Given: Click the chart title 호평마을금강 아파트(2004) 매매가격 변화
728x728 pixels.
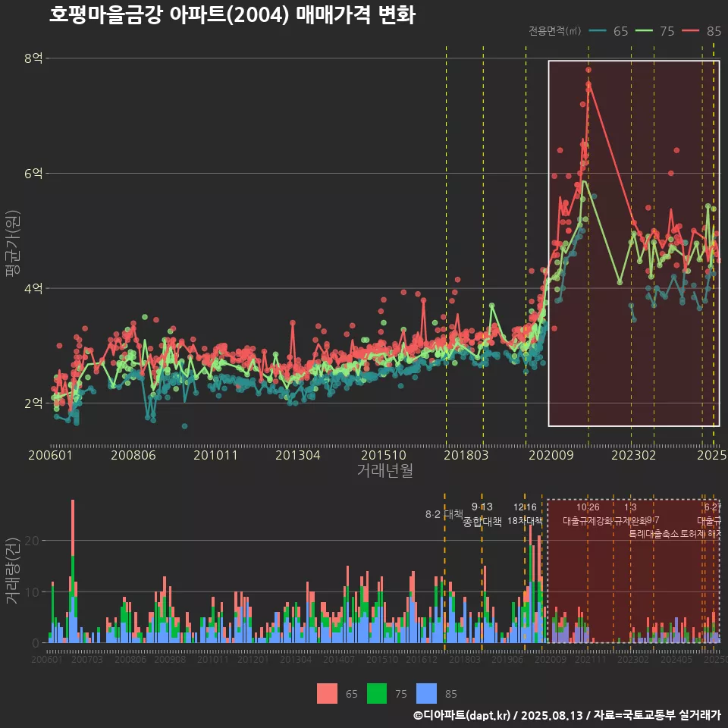Looking at the screenshot, I should (232, 15).
